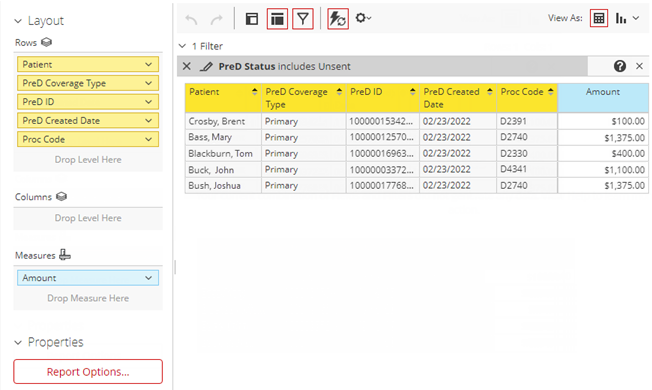Viewport: 652px width, 390px height.
Task: Click the Undo arrow icon
Action: pos(191,19)
